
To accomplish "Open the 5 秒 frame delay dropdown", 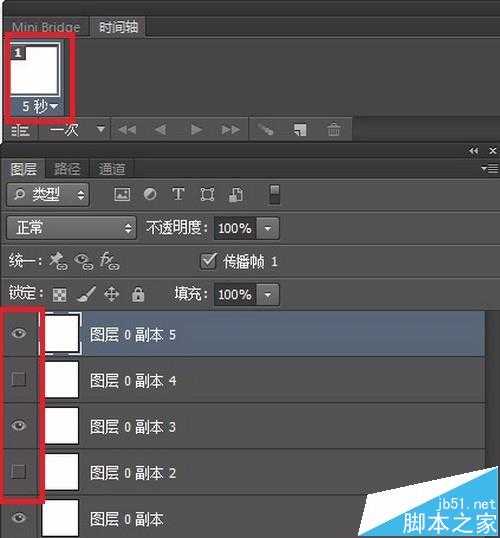I will tap(39, 107).
